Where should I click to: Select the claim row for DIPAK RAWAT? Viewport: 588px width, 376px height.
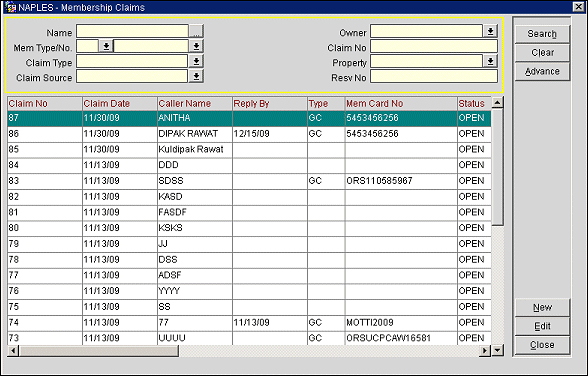pyautogui.click(x=249, y=134)
